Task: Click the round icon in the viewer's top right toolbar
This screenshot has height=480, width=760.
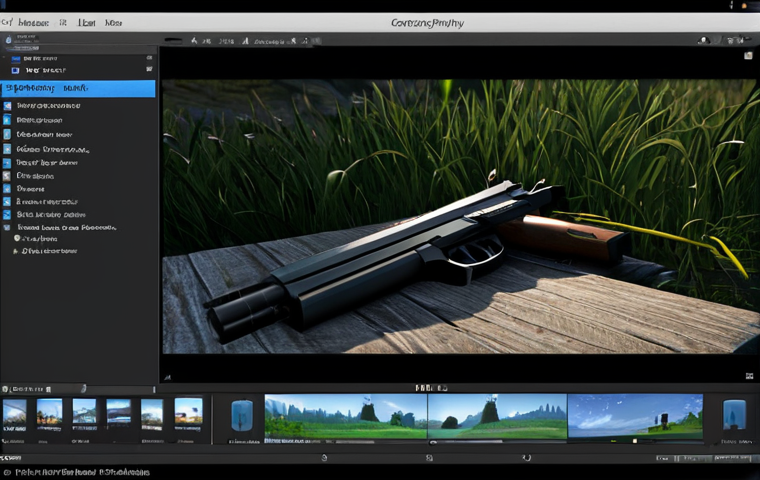Action: click(x=703, y=40)
